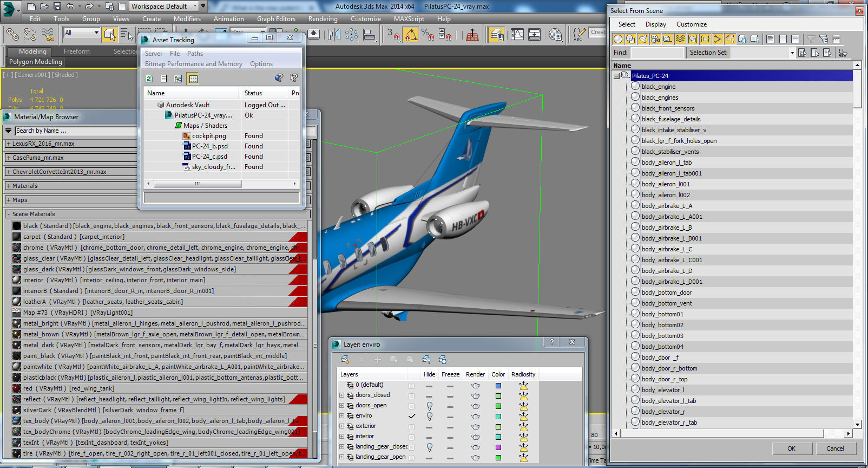Expand the landing_gear_open layer
Image resolution: width=868 pixels, height=468 pixels.
[342, 457]
